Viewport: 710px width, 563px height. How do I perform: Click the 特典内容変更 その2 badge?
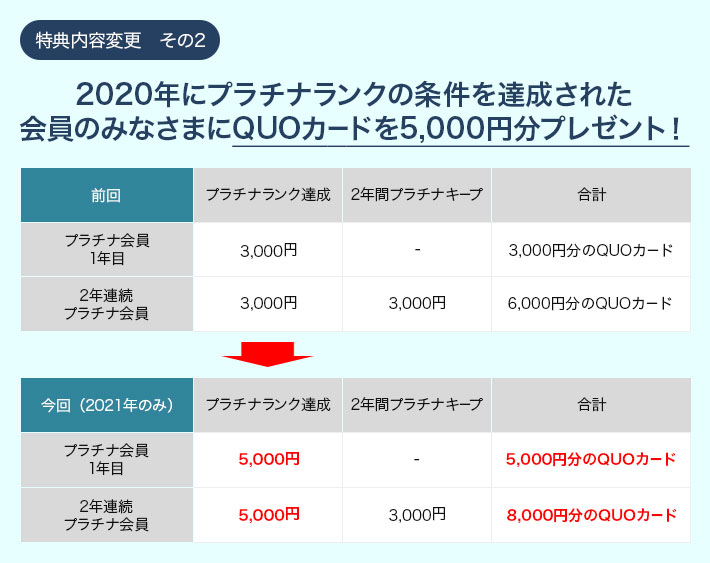(x=120, y=40)
